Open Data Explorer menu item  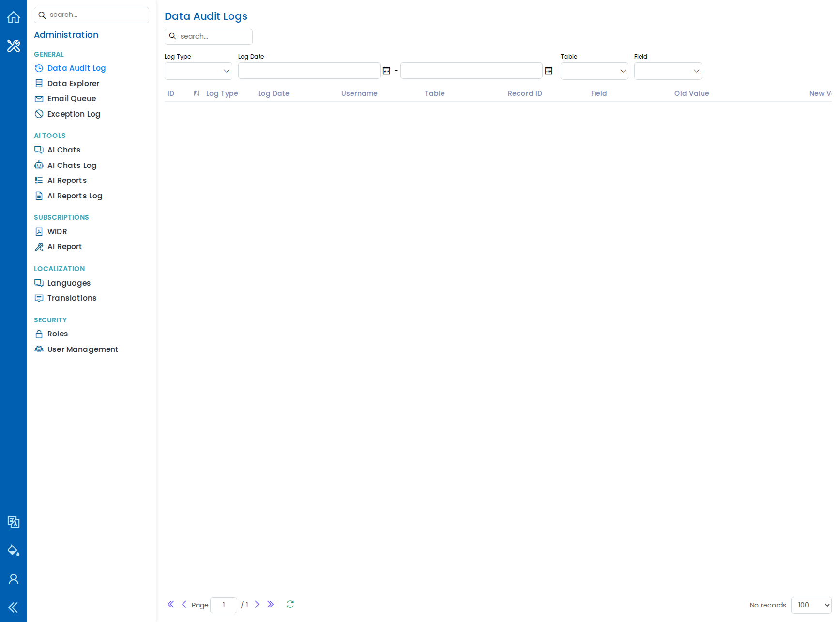[x=73, y=83]
